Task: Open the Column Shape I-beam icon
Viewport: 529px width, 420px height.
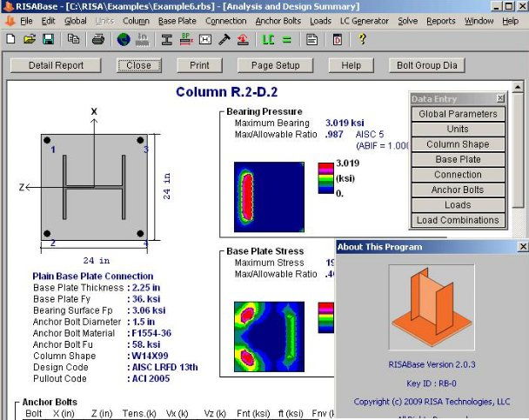Action: [x=167, y=40]
